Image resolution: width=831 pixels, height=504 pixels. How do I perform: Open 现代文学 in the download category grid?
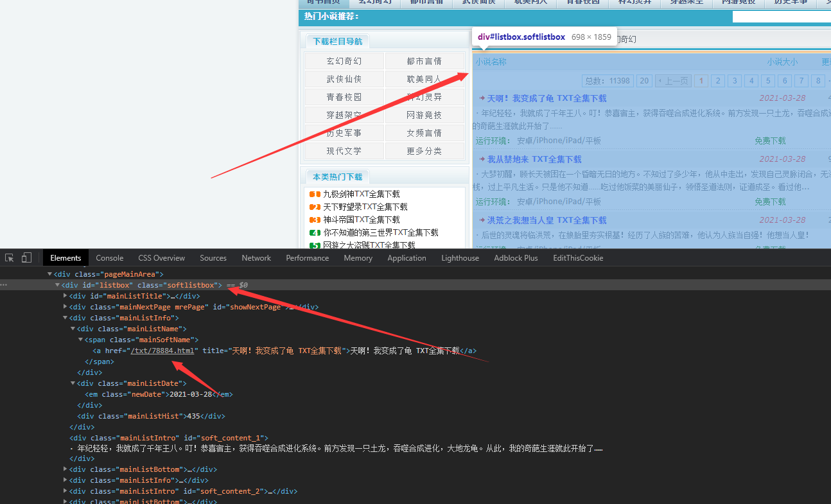click(344, 151)
